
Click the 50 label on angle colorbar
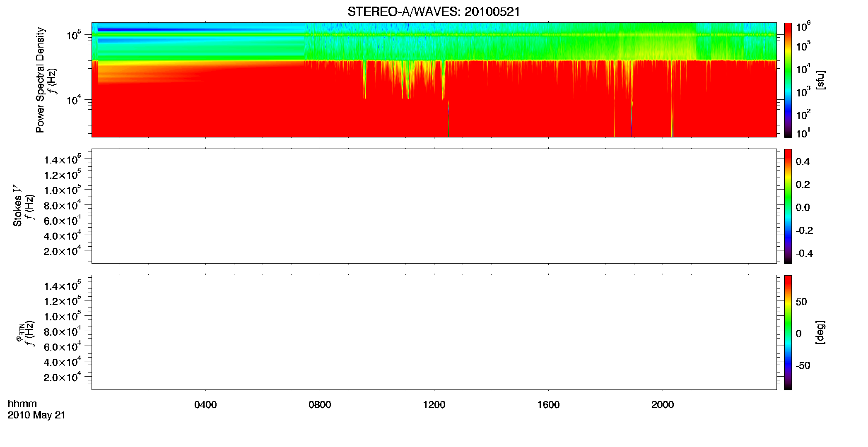[x=801, y=302]
